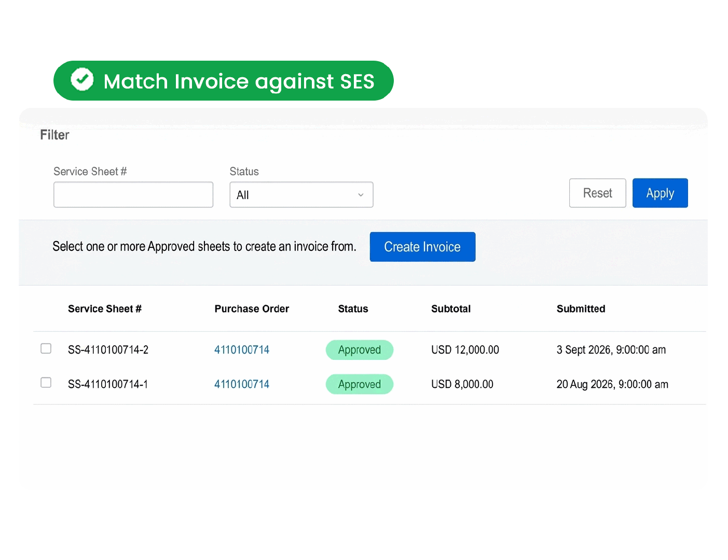Viewport: 728px width, 560px height.
Task: Click the sheet number SS-4110100714-1
Action: [108, 384]
